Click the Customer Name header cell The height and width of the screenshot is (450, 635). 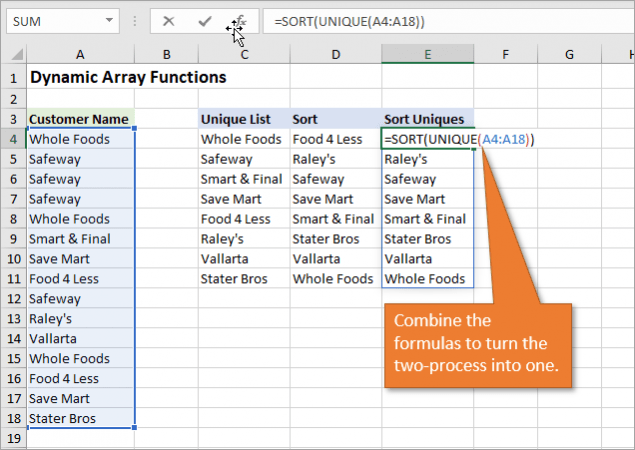pos(79,119)
